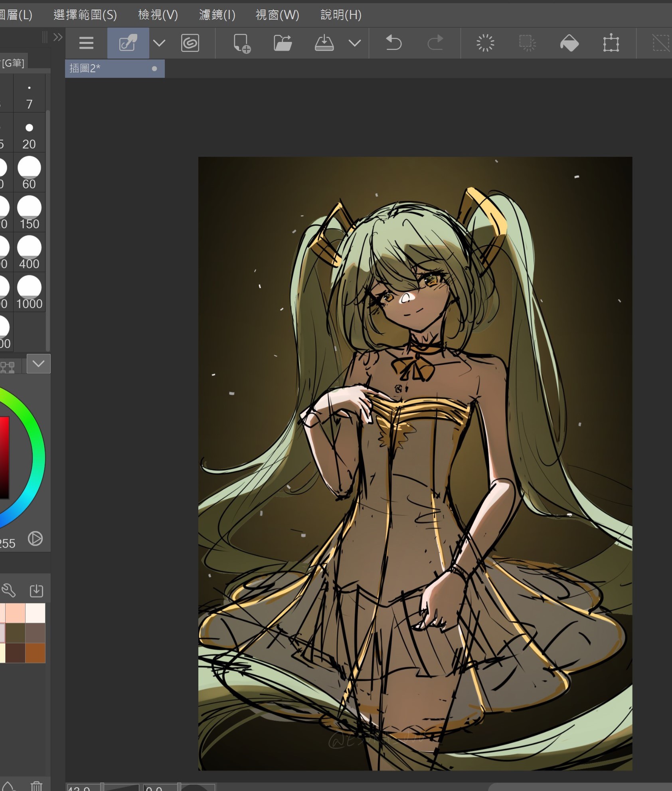Select the Fill paint bucket icon
Viewport: 672px width, 791px height.
569,43
